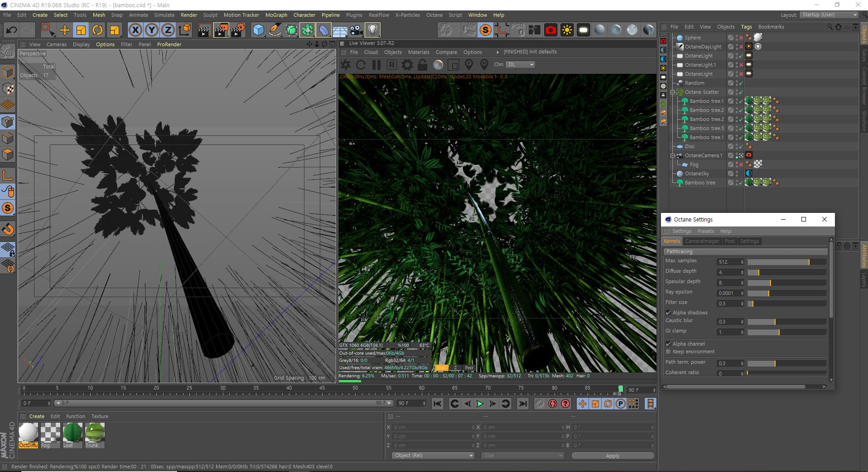868x472 pixels.
Task: Click the Octane sun daylight icon
Action: [x=567, y=30]
